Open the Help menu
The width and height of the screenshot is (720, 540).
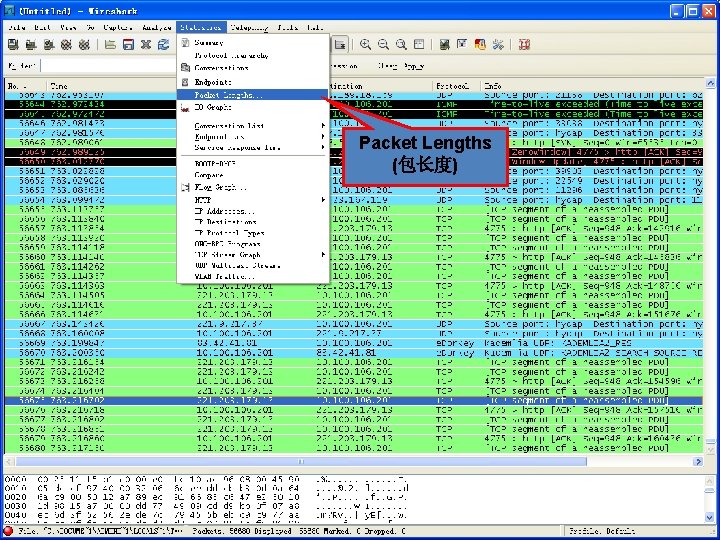pos(315,28)
